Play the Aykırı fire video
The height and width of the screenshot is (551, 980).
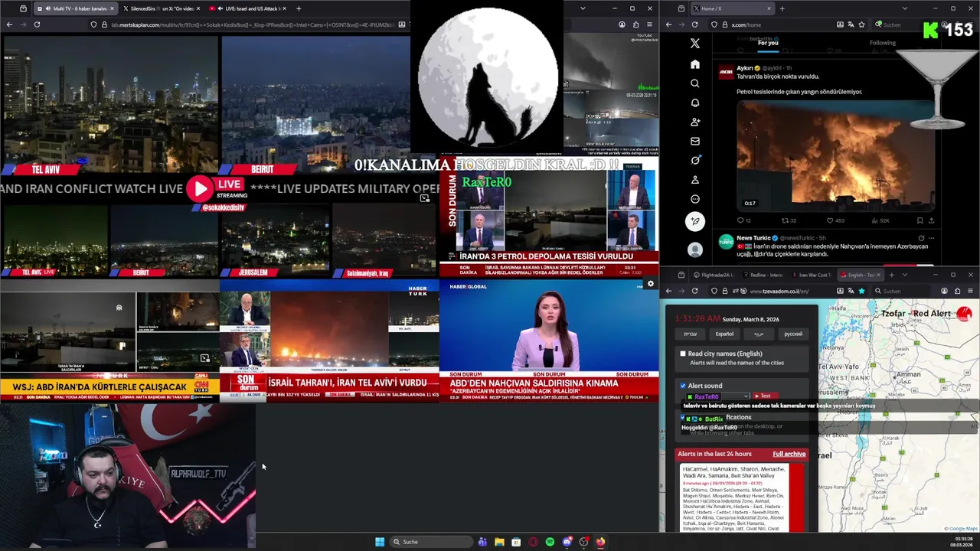tap(836, 157)
